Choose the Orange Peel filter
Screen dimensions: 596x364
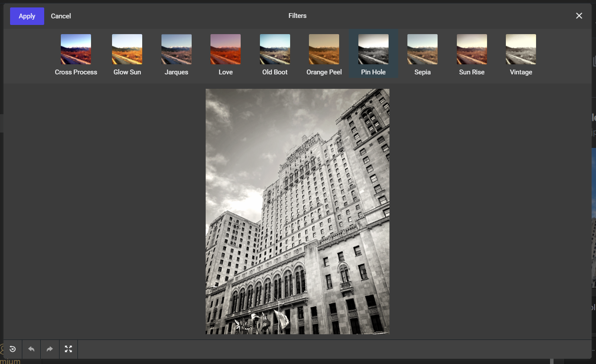click(x=324, y=55)
